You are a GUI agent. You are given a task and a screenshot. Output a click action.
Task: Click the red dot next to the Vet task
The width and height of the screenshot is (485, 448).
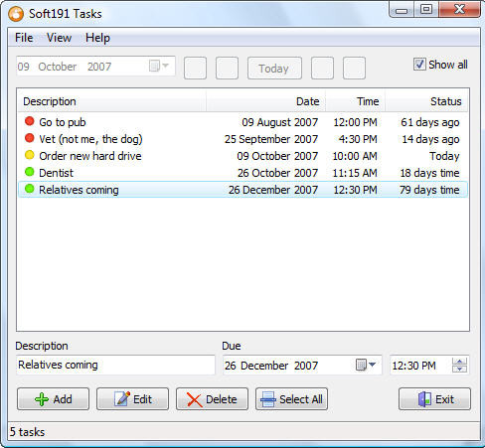click(30, 138)
